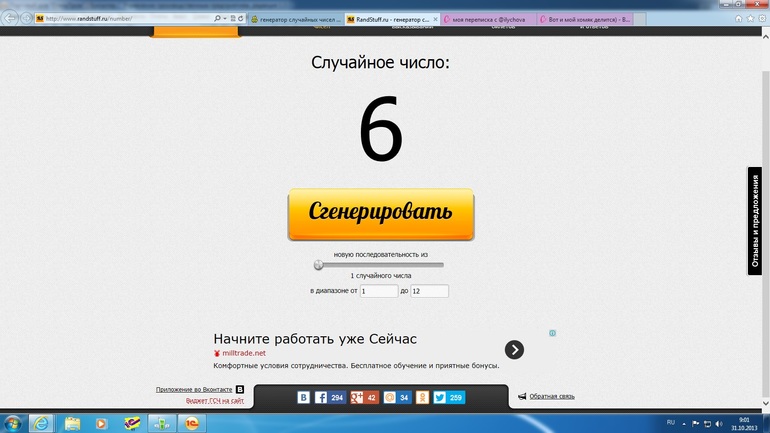Image resolution: width=770 pixels, height=433 pixels.
Task: Show hidden tray icons arrow
Action: click(684, 424)
